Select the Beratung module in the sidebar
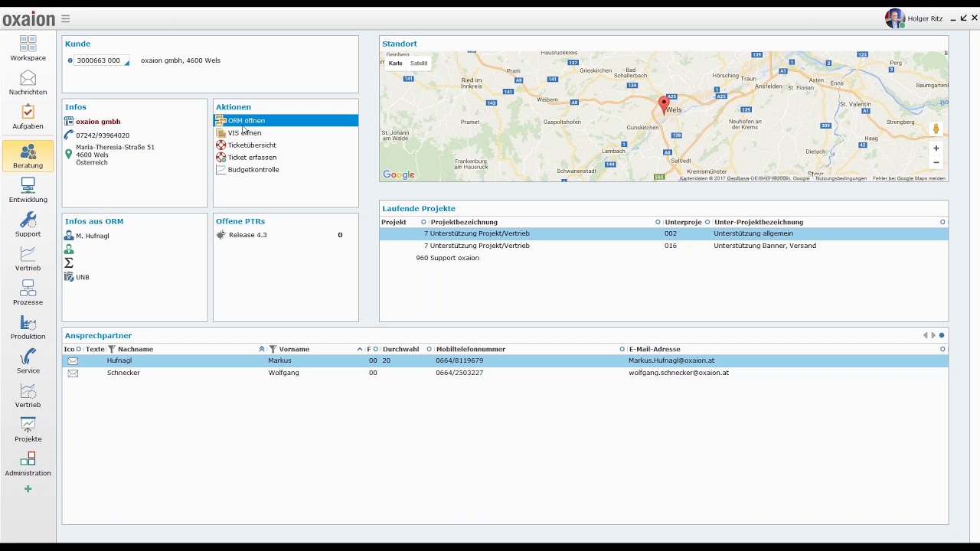Viewport: 980px width, 551px height. click(28, 156)
